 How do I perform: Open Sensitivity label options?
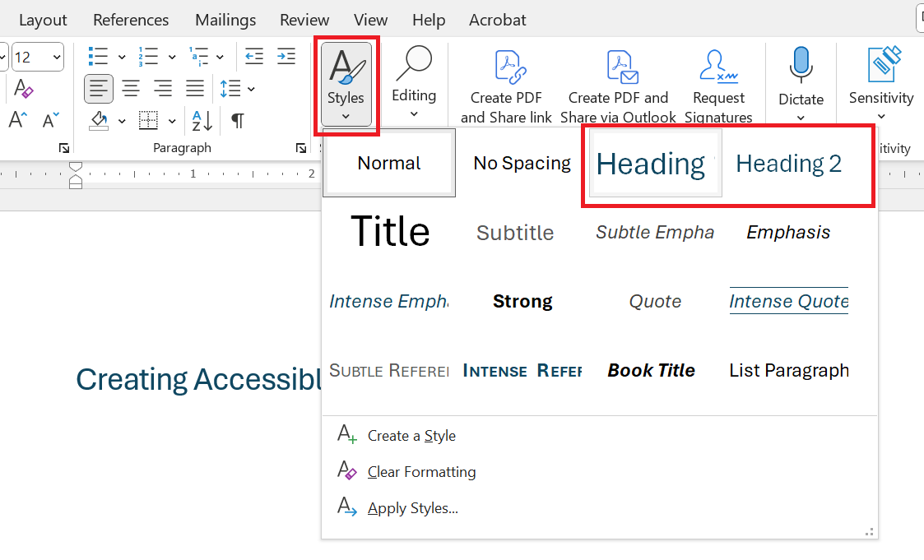coord(881,82)
